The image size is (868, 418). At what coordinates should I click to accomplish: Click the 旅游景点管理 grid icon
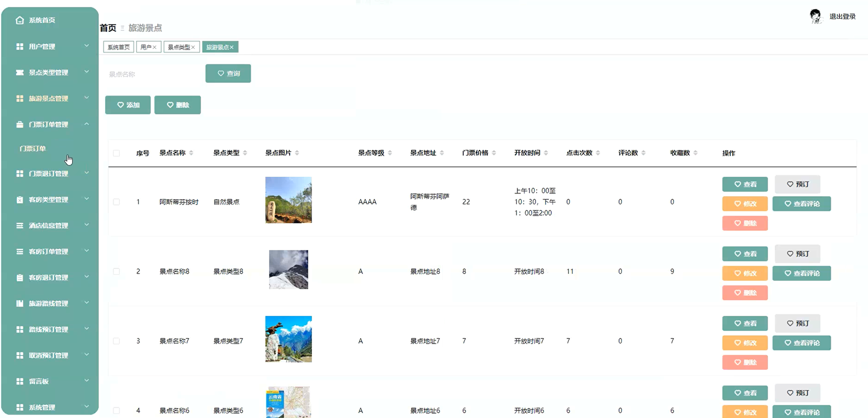pos(20,98)
